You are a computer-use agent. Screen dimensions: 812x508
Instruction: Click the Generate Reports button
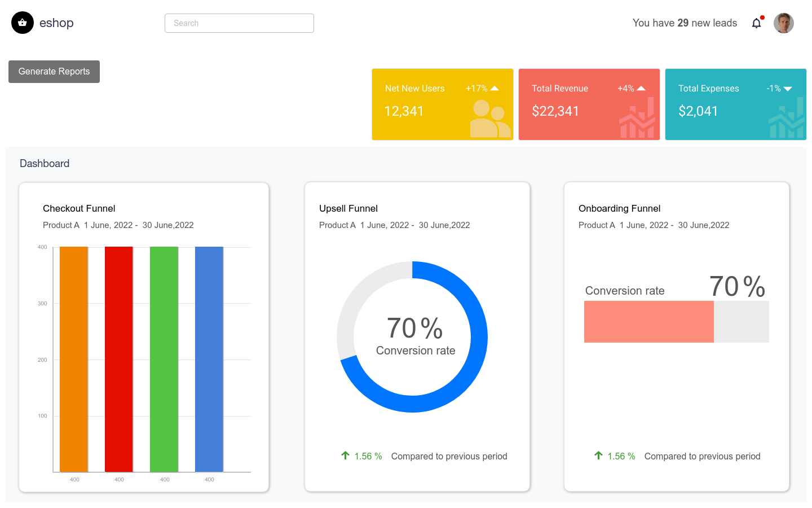click(x=54, y=71)
